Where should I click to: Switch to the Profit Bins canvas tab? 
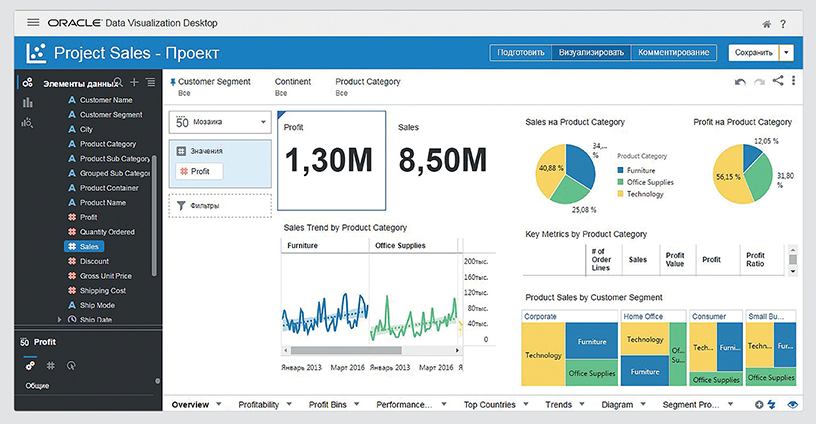click(327, 404)
